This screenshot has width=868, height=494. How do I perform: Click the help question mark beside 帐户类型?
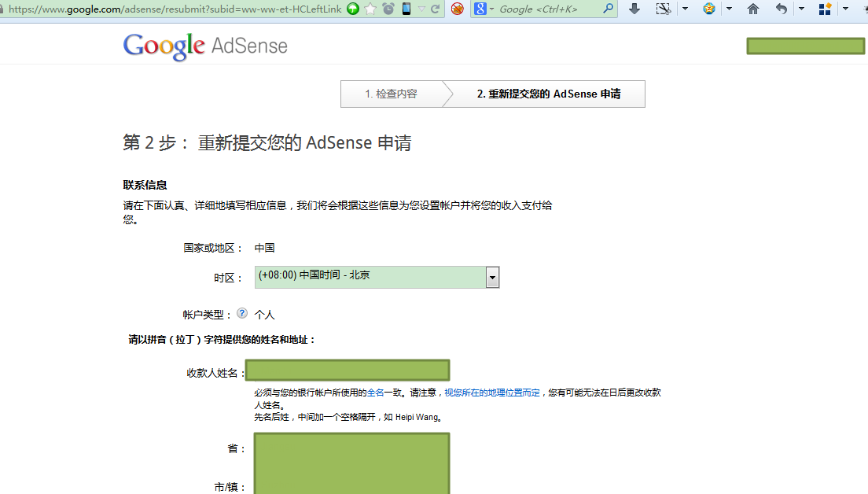tap(242, 313)
